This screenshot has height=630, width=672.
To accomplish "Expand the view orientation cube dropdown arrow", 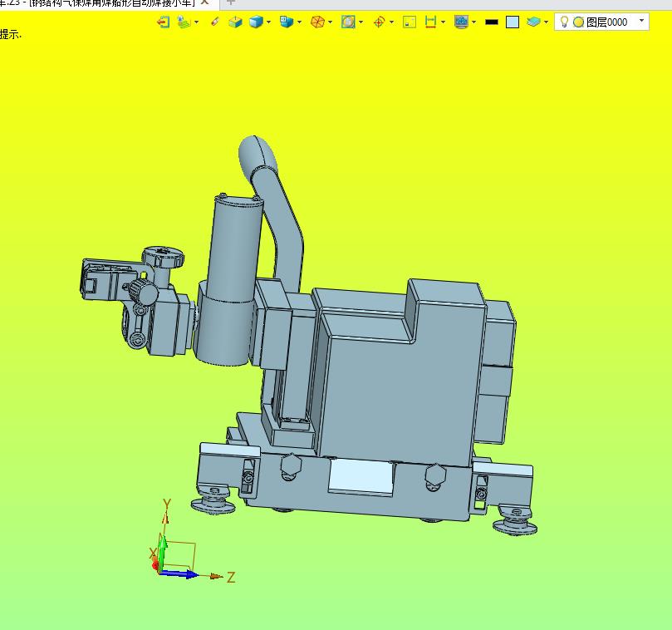I will 299,22.
